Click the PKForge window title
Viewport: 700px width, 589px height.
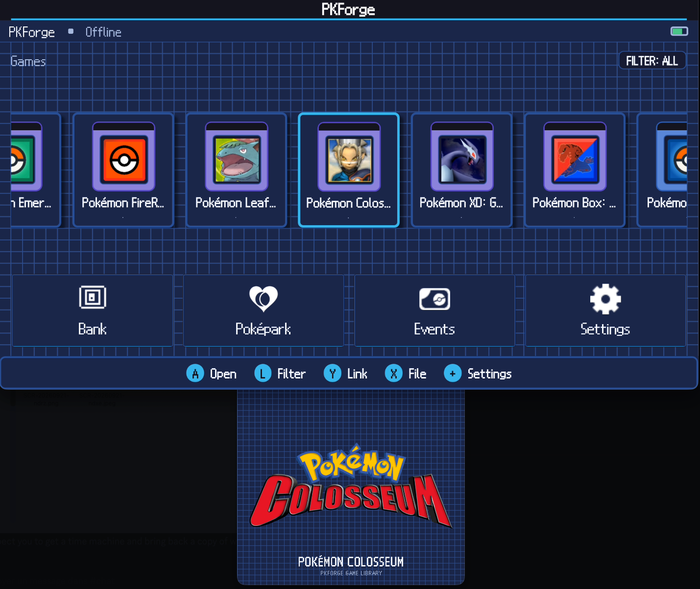348,9
